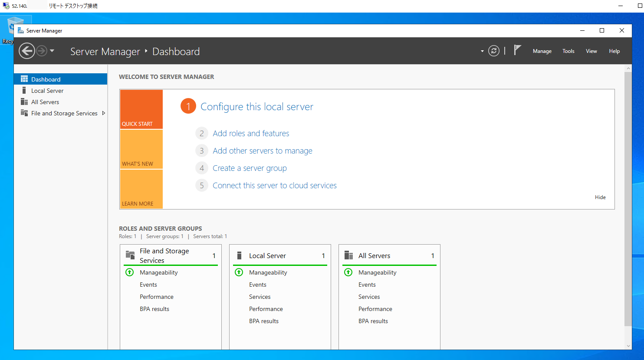Click the number 3 step circle

click(x=202, y=151)
